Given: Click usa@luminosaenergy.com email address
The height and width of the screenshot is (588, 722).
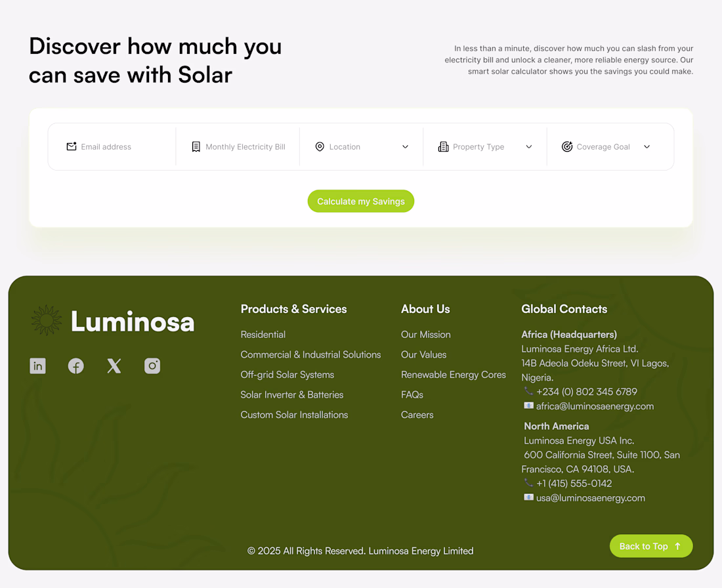Looking at the screenshot, I should point(591,497).
